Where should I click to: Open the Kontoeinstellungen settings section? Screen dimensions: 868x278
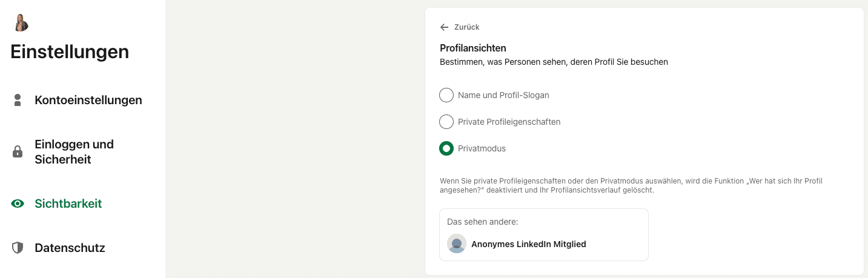[88, 100]
